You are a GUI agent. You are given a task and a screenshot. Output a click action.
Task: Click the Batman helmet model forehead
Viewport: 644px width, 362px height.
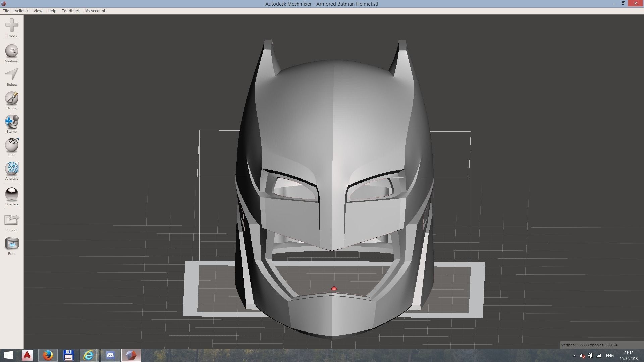(334, 114)
